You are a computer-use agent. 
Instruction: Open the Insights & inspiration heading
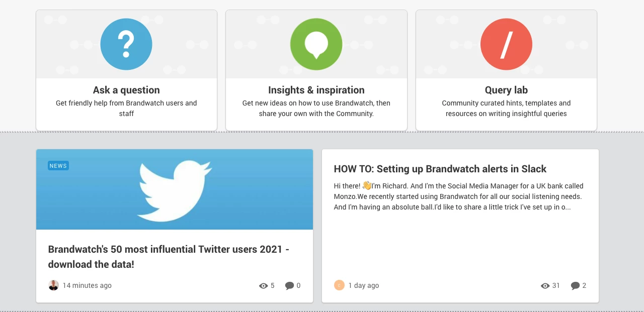pyautogui.click(x=316, y=90)
